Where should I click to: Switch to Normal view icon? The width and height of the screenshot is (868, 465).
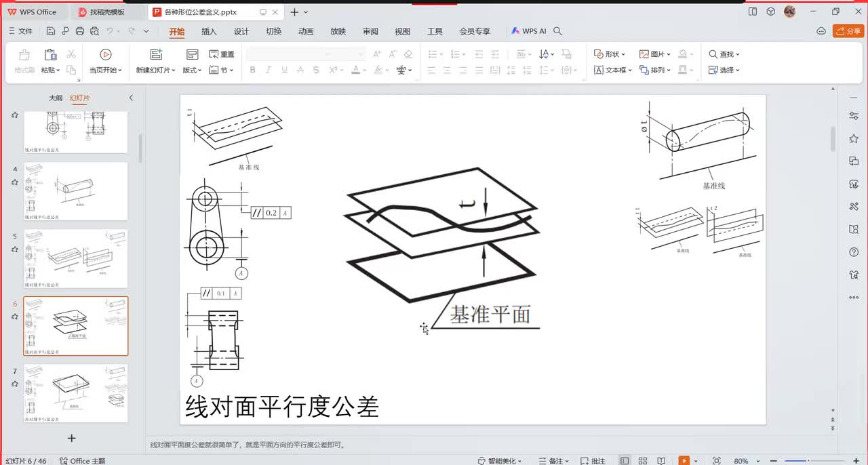pyautogui.click(x=625, y=460)
